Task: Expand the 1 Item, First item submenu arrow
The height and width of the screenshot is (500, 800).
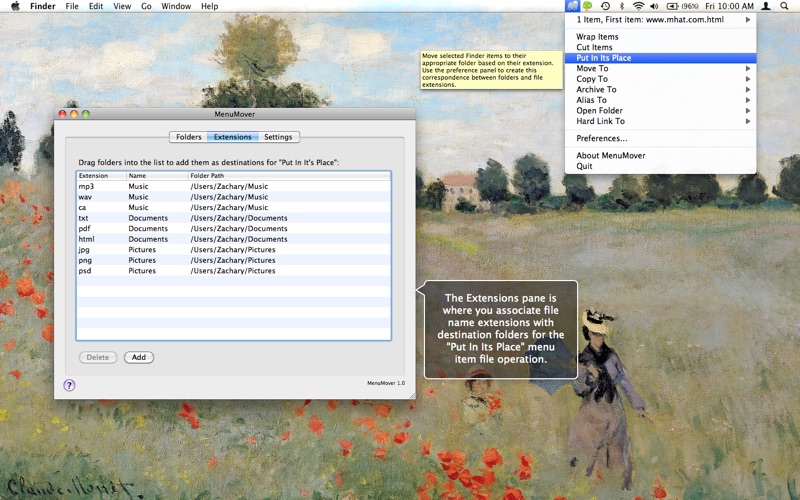Action: 748,19
